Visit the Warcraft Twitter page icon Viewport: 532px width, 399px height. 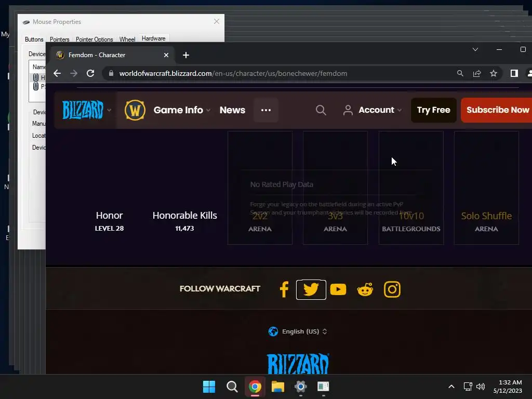coord(311,289)
